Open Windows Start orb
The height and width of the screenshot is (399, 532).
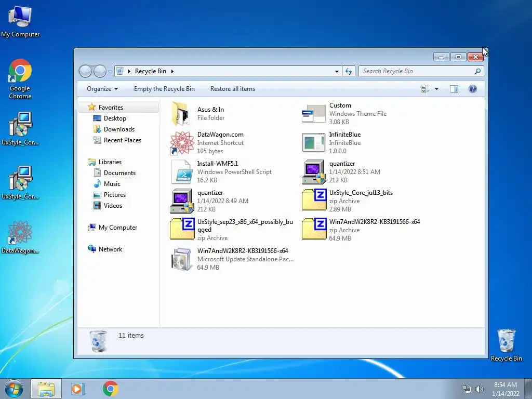pos(14,389)
